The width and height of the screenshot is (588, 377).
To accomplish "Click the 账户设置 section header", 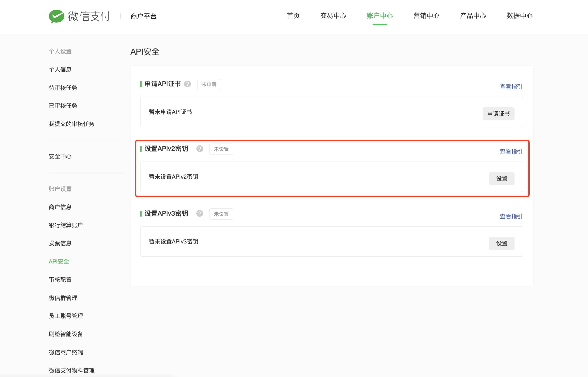I will click(x=60, y=189).
